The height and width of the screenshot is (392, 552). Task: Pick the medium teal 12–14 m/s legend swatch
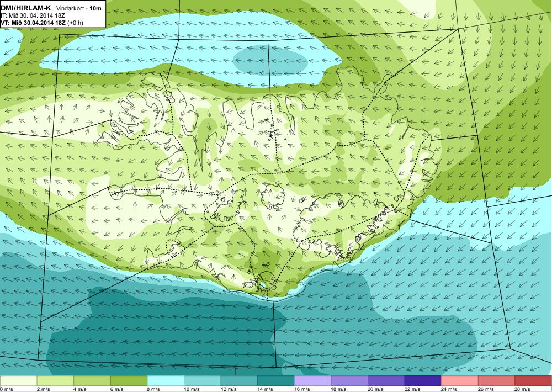click(x=239, y=381)
